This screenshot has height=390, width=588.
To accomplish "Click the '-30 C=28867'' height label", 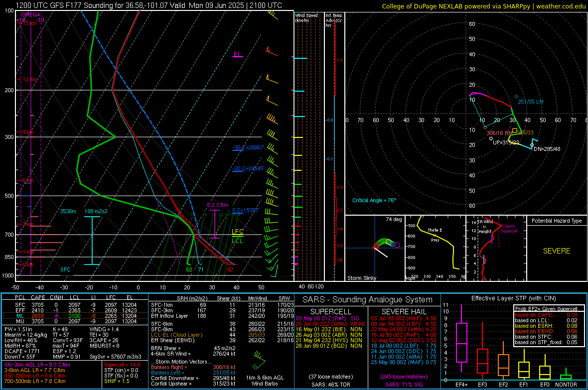I will 248,147.
